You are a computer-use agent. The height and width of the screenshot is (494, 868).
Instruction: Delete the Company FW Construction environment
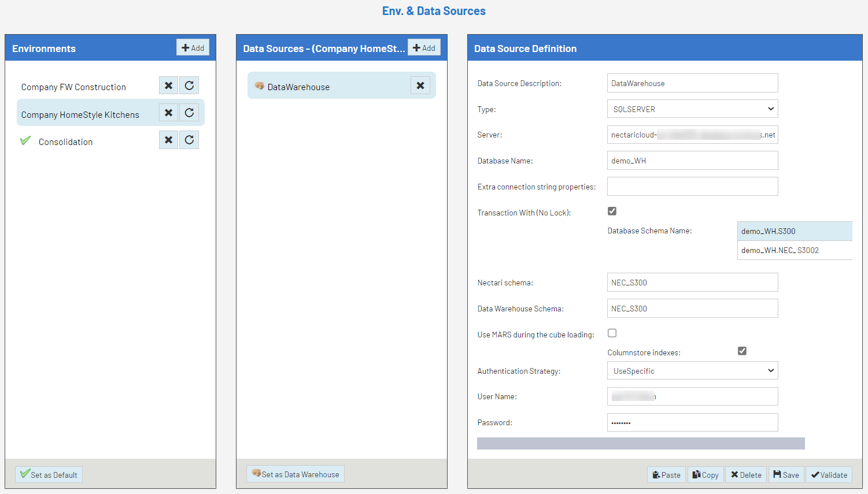pyautogui.click(x=168, y=86)
